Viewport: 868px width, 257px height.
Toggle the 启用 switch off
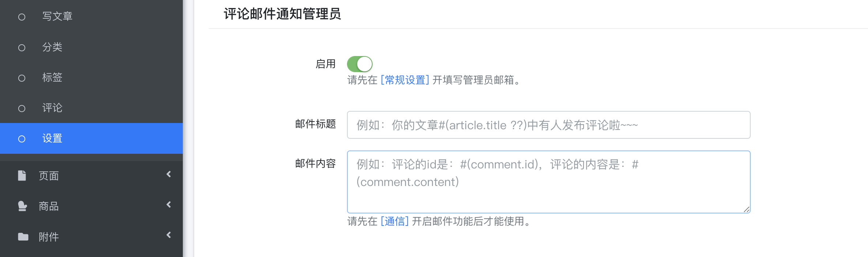(x=359, y=64)
